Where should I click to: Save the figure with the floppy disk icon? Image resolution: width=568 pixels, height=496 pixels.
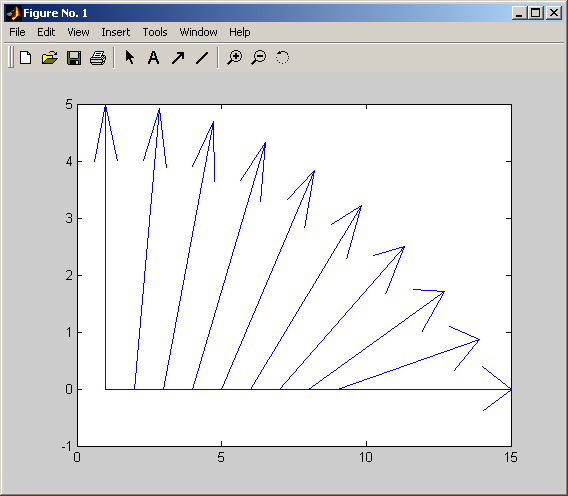tap(74, 58)
